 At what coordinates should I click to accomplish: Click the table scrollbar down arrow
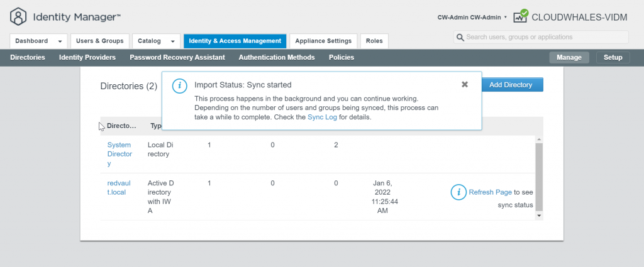click(539, 215)
